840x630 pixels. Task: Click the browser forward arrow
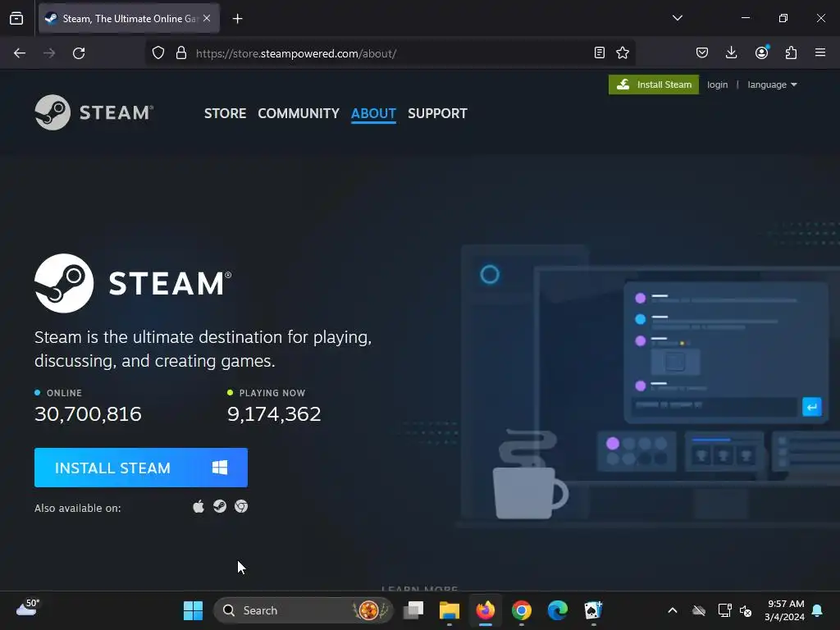pyautogui.click(x=49, y=53)
